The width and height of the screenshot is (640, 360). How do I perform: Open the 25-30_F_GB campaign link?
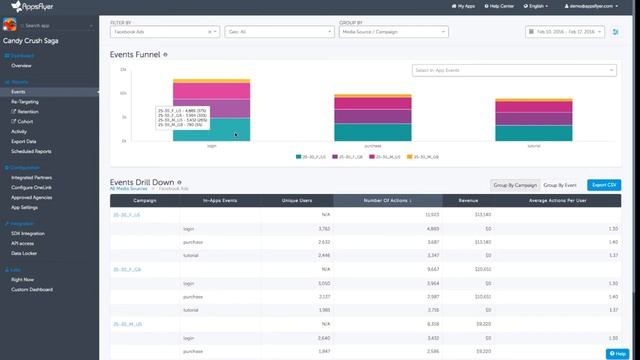tap(127, 269)
